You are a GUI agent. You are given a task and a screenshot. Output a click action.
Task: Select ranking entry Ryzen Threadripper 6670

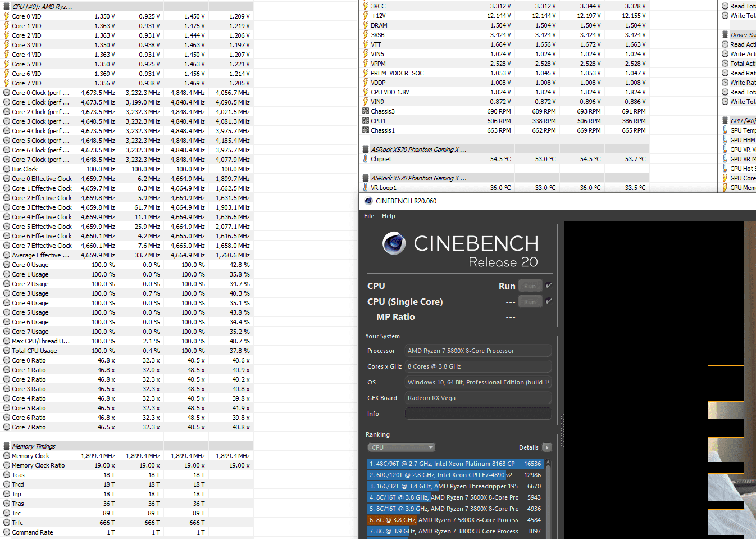pyautogui.click(x=456, y=486)
